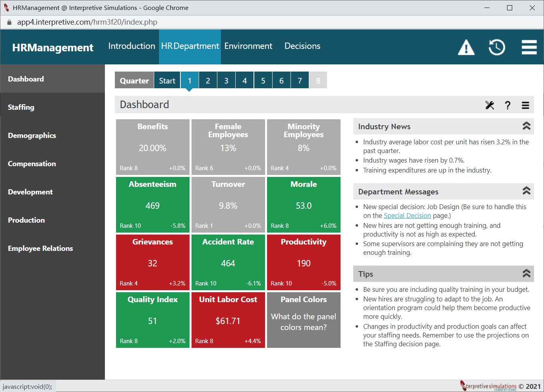
Task: Click the Panel Colors explanation tile
Action: [x=304, y=320]
